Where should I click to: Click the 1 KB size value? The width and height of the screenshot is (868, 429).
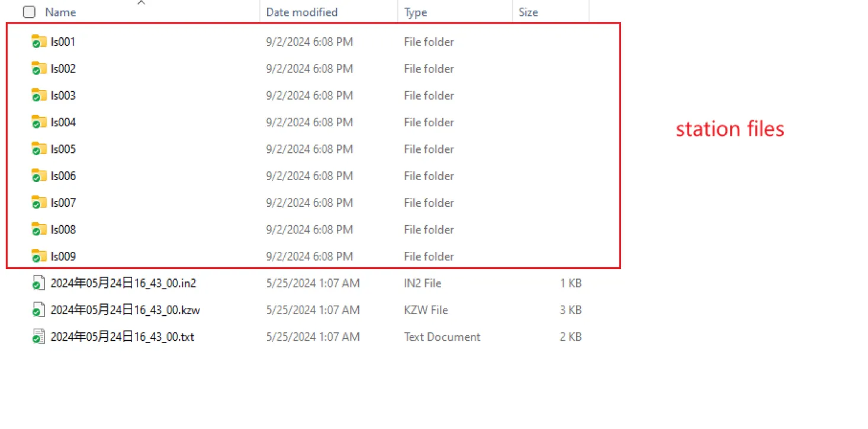(571, 283)
